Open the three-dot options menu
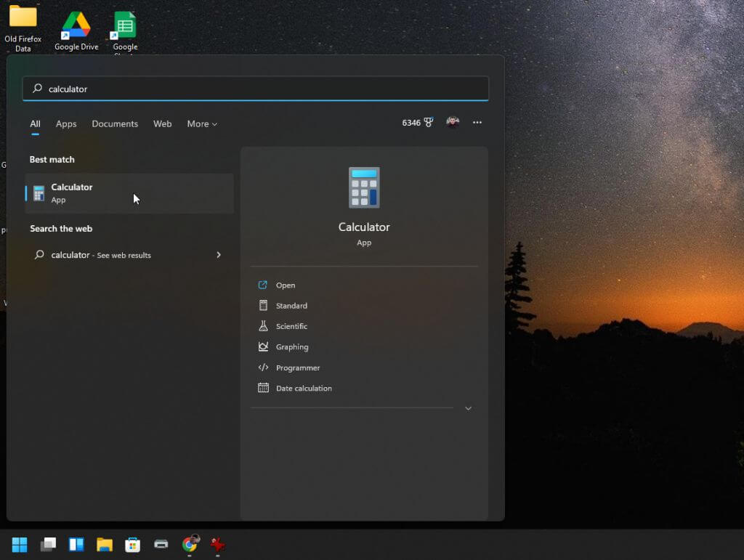The width and height of the screenshot is (744, 560). click(477, 123)
